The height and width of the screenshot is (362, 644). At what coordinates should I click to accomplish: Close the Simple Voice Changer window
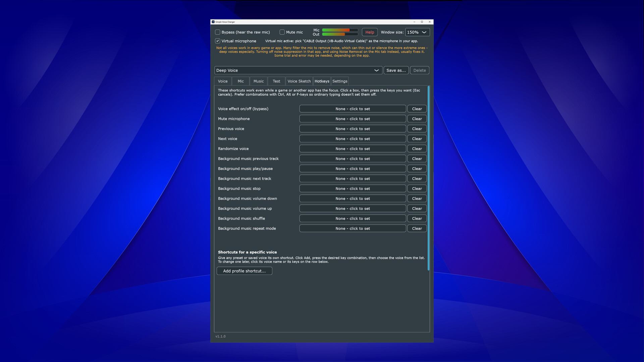click(x=430, y=22)
